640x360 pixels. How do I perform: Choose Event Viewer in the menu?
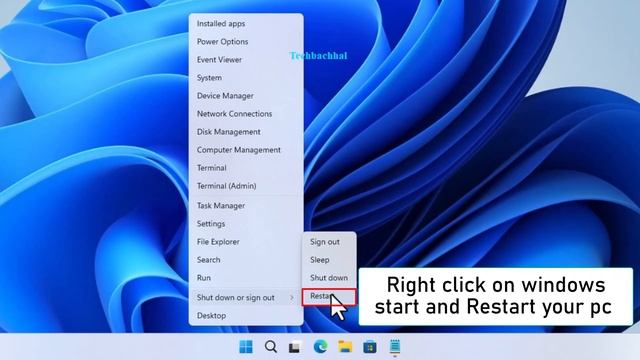[246, 60]
